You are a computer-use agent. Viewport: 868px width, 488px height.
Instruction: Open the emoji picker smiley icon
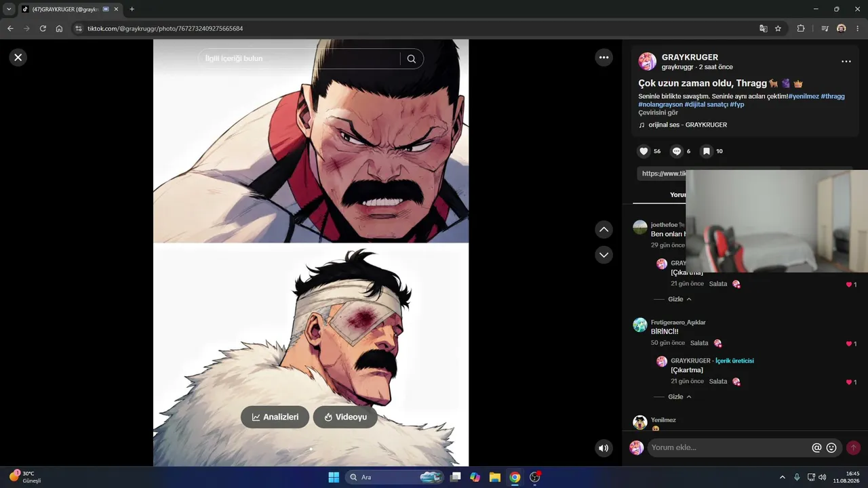[x=831, y=447]
